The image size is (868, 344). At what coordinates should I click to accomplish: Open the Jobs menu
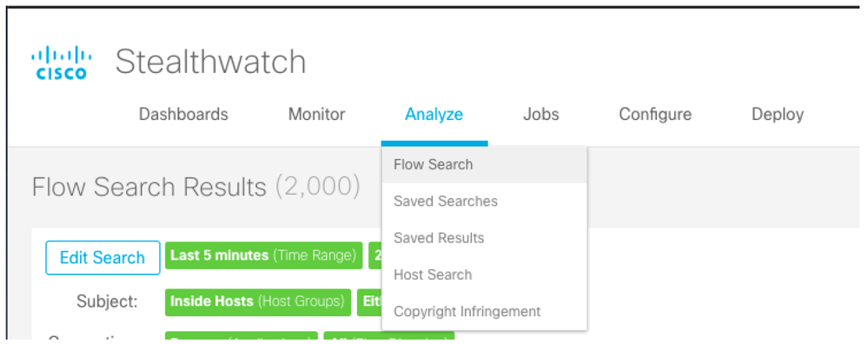(x=540, y=115)
